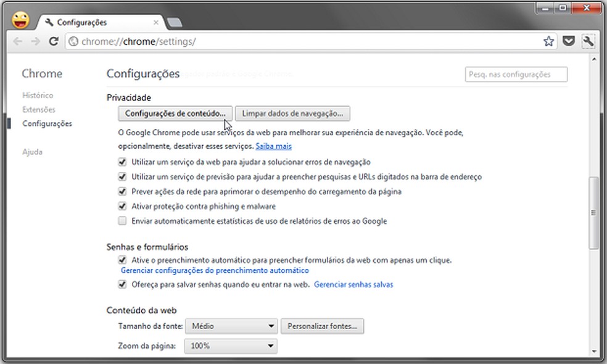The image size is (607, 364).
Task: Click the dark extension icon beside the wrench
Action: 569,41
